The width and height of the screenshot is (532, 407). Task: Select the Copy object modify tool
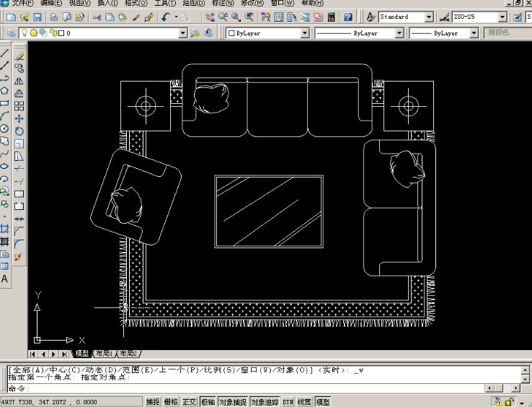19,69
